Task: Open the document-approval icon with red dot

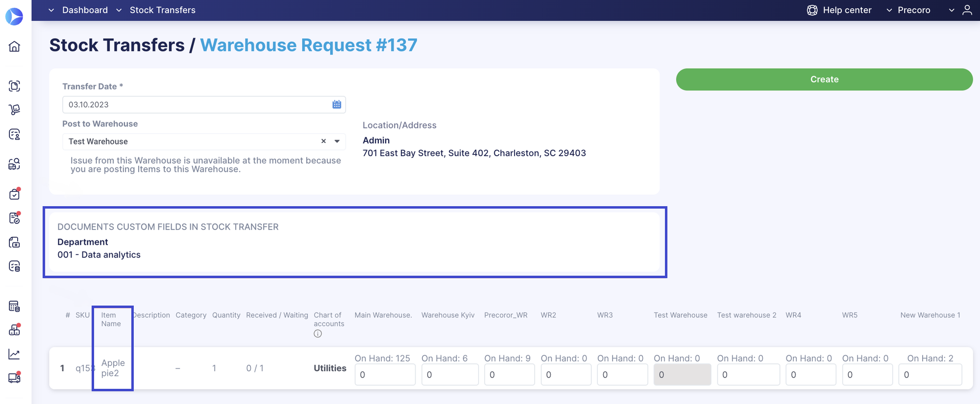Action: click(15, 218)
